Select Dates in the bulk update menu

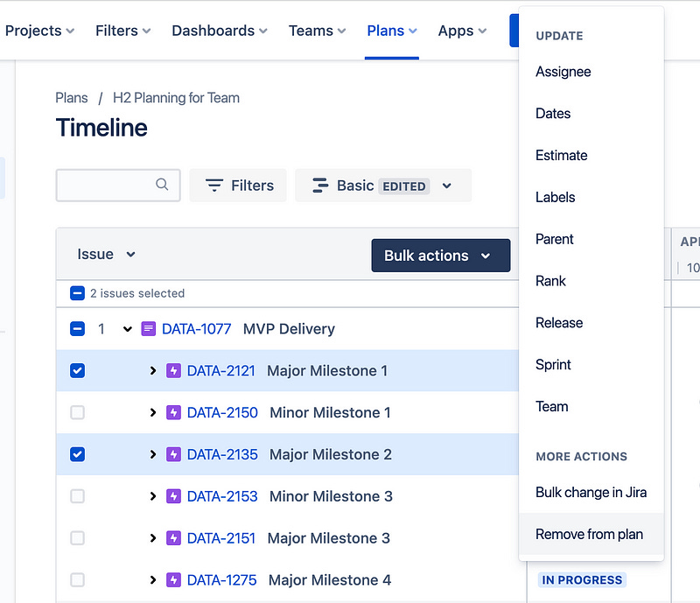pyautogui.click(x=591, y=114)
